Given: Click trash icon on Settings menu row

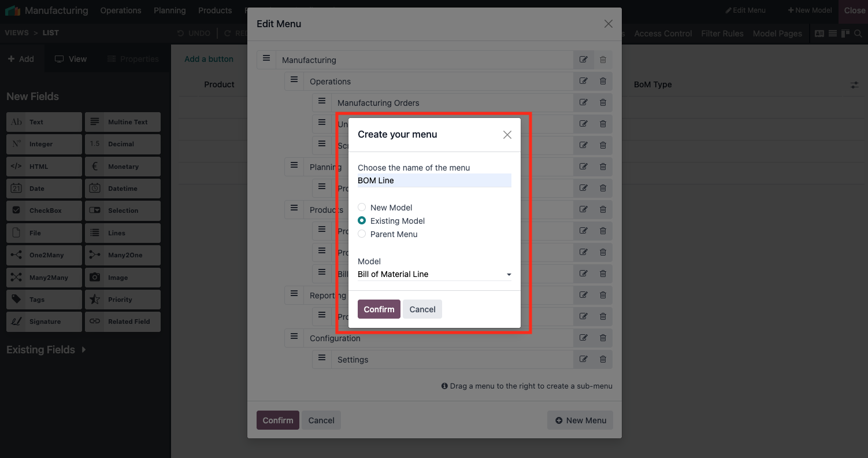Looking at the screenshot, I should click(x=603, y=359).
